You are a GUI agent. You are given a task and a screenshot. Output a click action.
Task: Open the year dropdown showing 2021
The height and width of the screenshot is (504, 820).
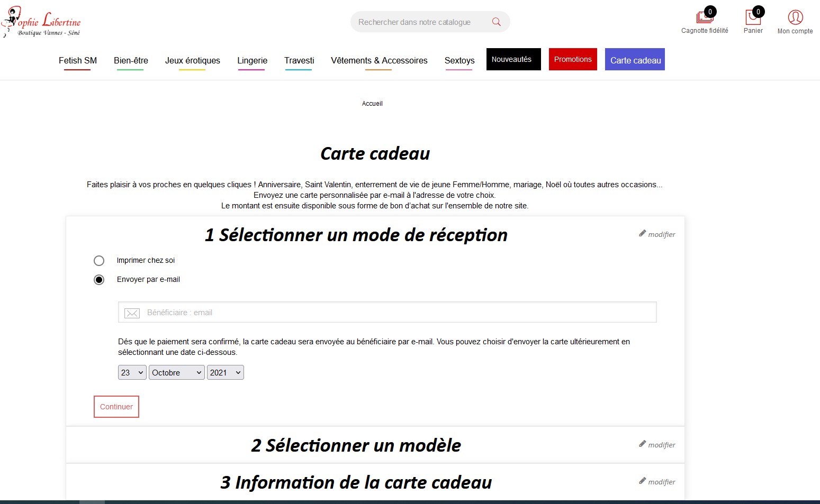pyautogui.click(x=225, y=373)
